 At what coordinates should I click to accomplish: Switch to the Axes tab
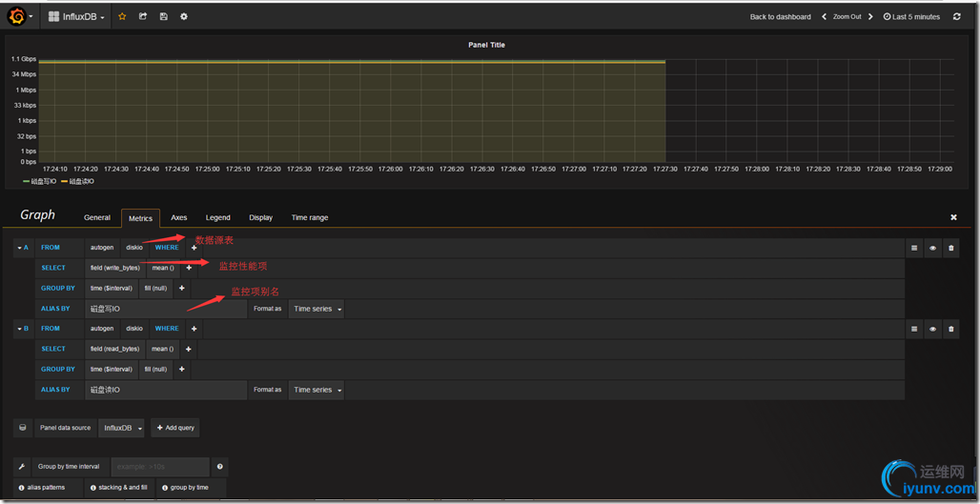[178, 218]
